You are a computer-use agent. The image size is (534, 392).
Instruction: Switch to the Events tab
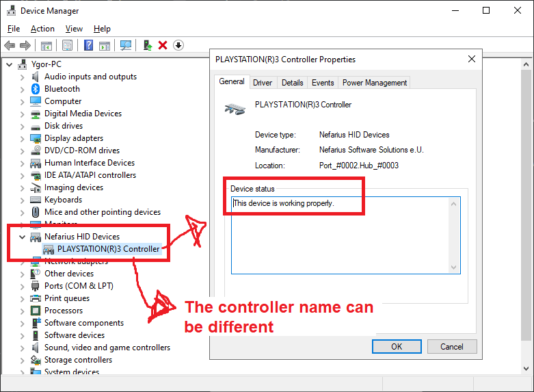click(x=323, y=83)
